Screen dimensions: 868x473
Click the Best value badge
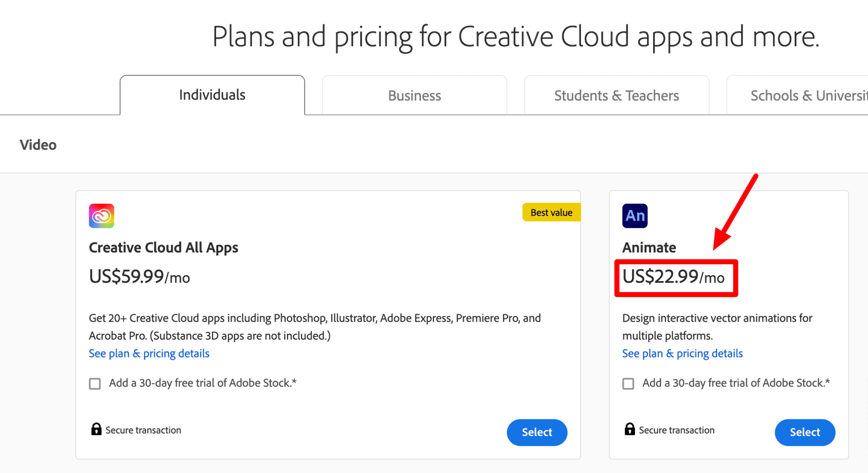tap(551, 212)
